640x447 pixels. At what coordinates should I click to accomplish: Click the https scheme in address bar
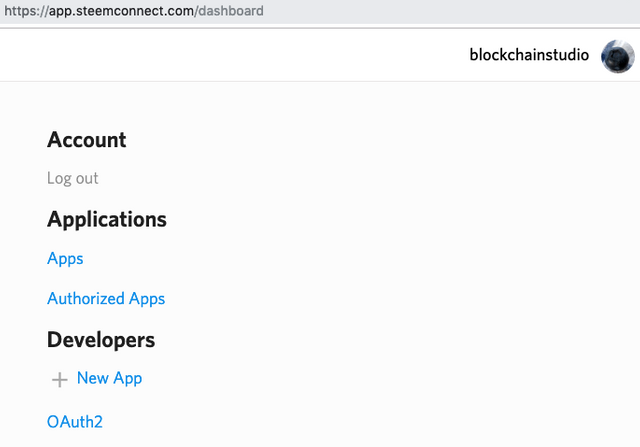point(21,11)
